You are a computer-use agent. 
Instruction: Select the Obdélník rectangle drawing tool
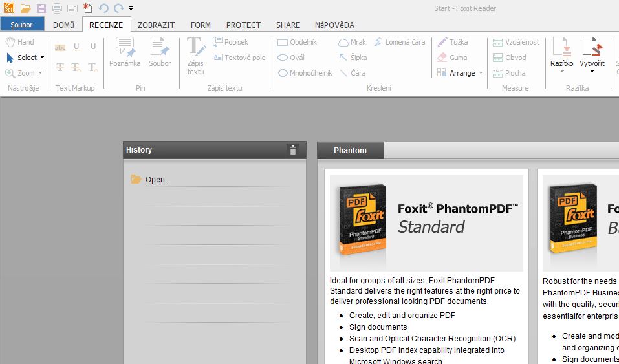[298, 42]
